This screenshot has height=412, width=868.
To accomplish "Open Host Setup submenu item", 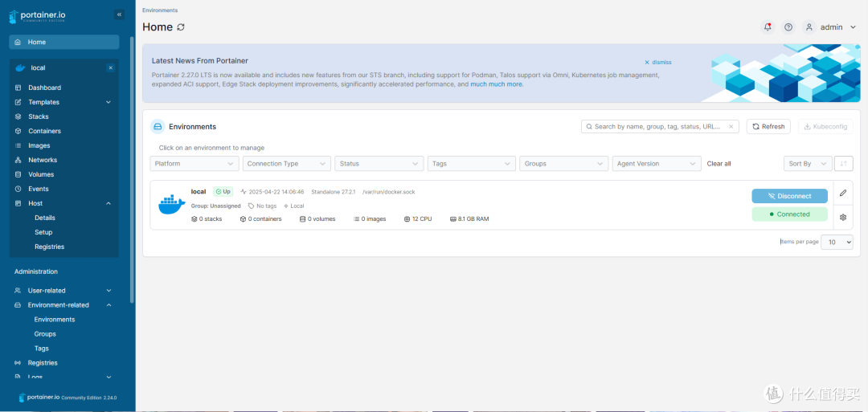I will [x=43, y=232].
